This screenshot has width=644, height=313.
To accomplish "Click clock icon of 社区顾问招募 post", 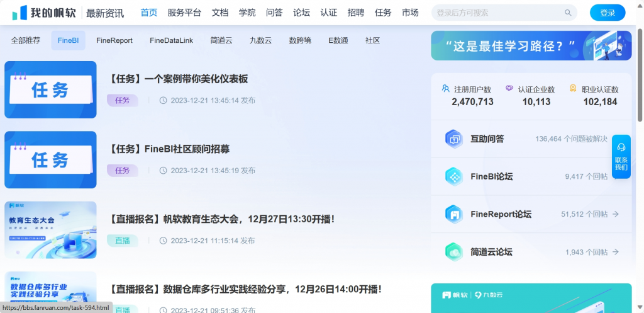I will 163,170.
